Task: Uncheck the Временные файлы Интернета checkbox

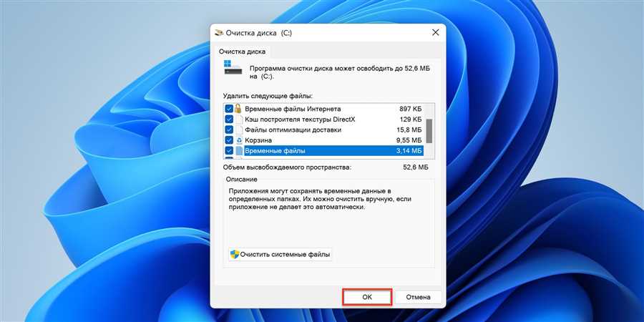Action: click(x=229, y=109)
